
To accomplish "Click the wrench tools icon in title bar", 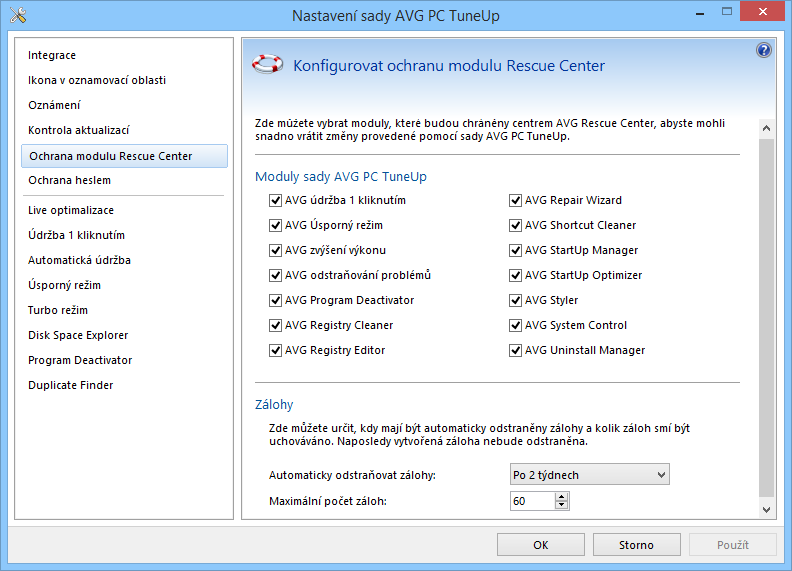I will 18,15.
